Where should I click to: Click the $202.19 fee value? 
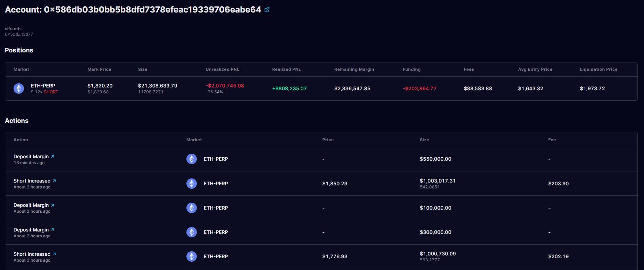pos(558,256)
